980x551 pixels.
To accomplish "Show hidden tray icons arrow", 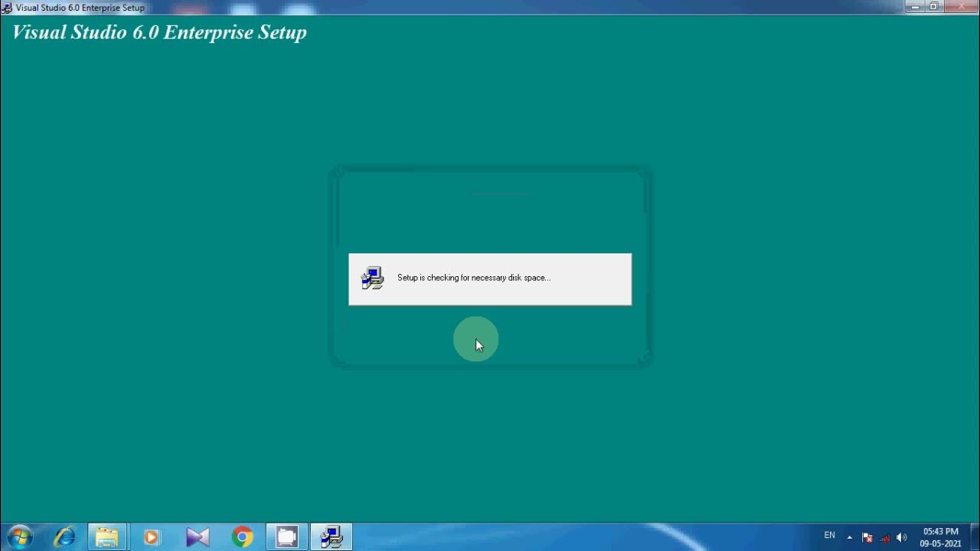I will point(849,537).
